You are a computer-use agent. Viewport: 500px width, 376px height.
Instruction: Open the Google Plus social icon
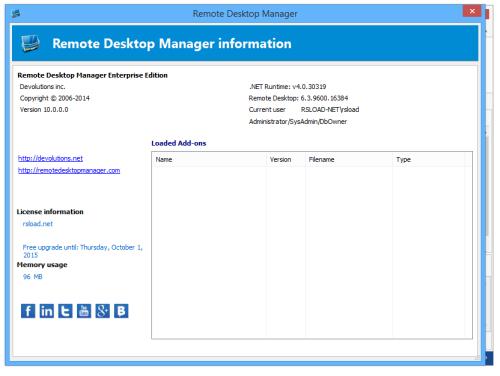[103, 311]
